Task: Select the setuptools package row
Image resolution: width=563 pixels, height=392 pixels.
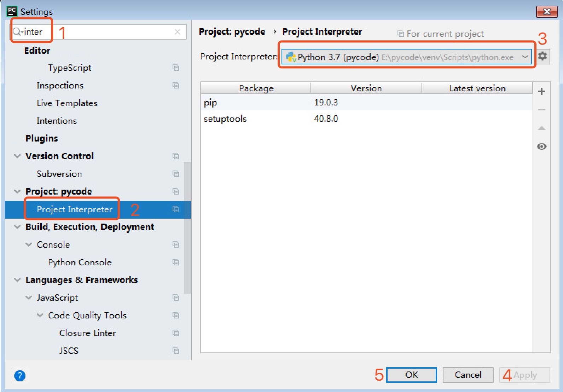Action: 366,119
